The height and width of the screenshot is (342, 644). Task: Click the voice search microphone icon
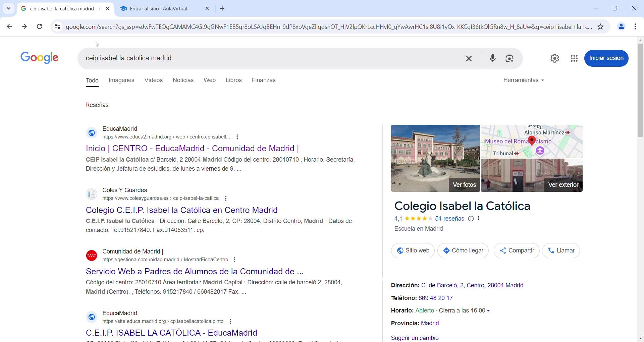point(492,59)
